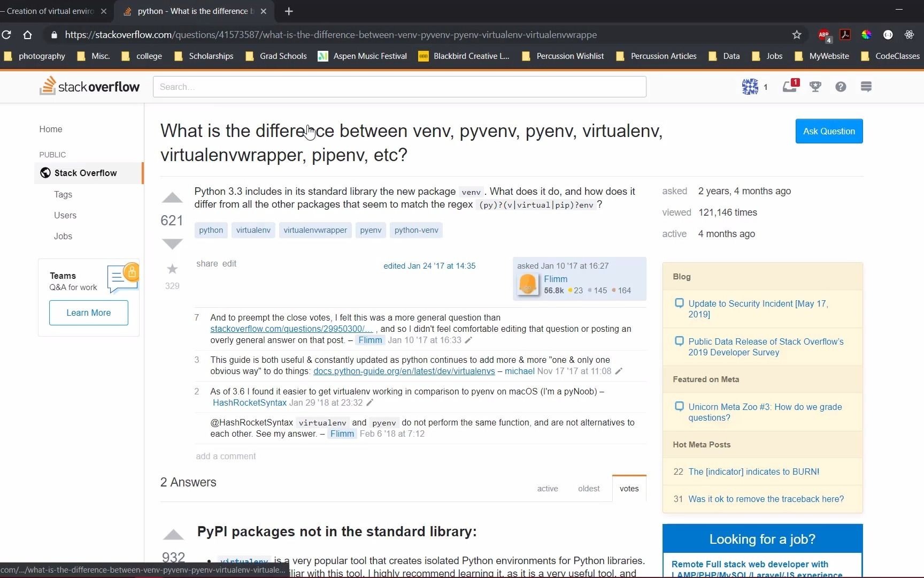The height and width of the screenshot is (578, 924).
Task: Reload the current page
Action: point(6,35)
